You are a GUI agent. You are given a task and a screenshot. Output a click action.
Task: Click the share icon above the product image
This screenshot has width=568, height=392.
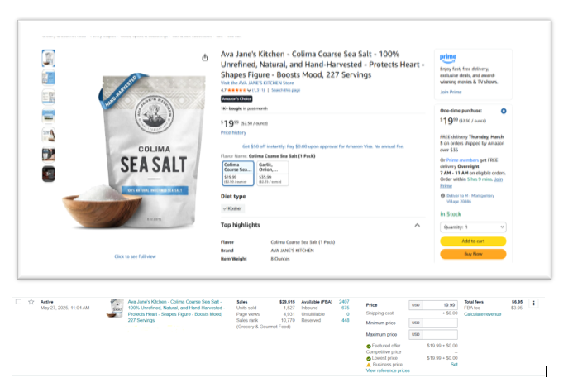coord(204,57)
